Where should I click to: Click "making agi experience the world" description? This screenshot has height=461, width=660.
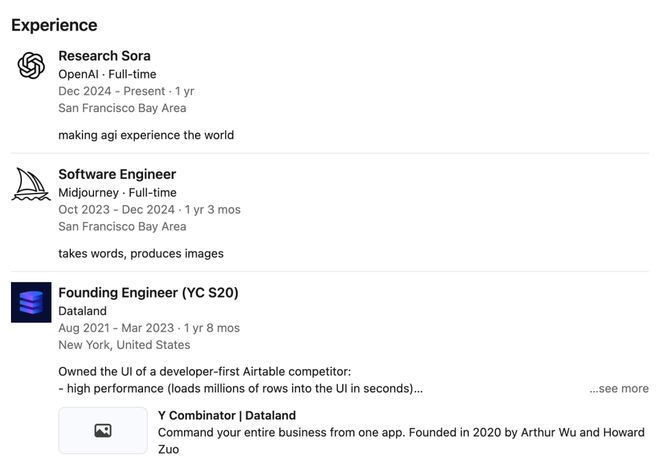click(x=146, y=134)
